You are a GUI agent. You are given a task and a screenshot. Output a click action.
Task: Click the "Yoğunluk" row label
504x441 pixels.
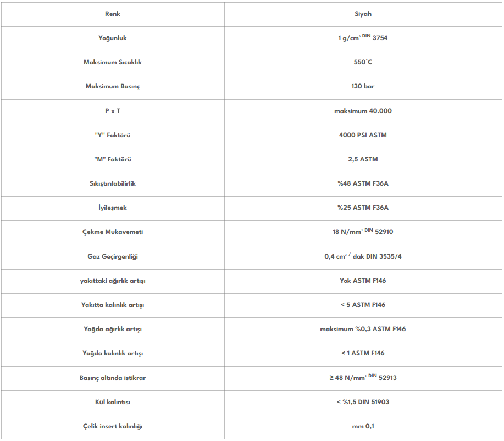coord(113,38)
